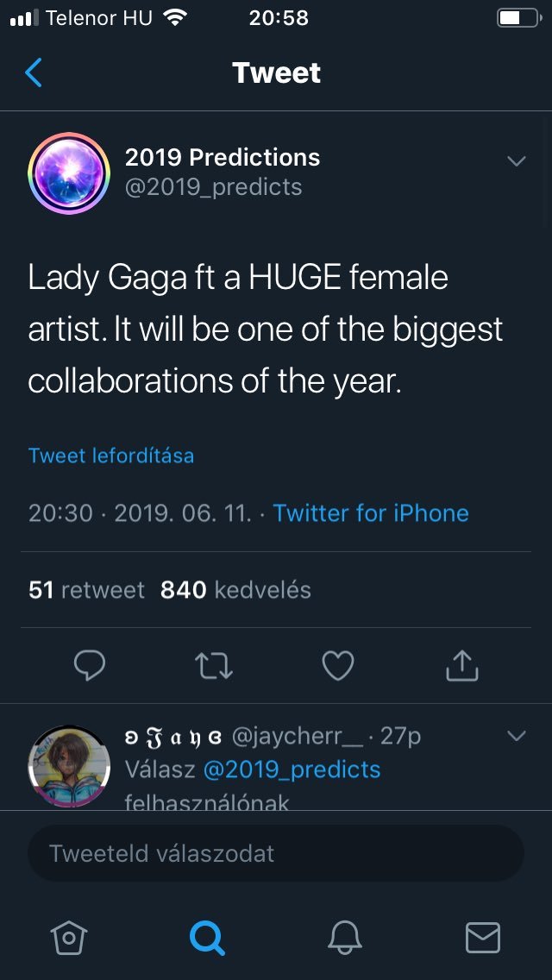Like the tweet with heart icon
Image resolution: width=552 pixels, height=980 pixels.
pos(337,665)
